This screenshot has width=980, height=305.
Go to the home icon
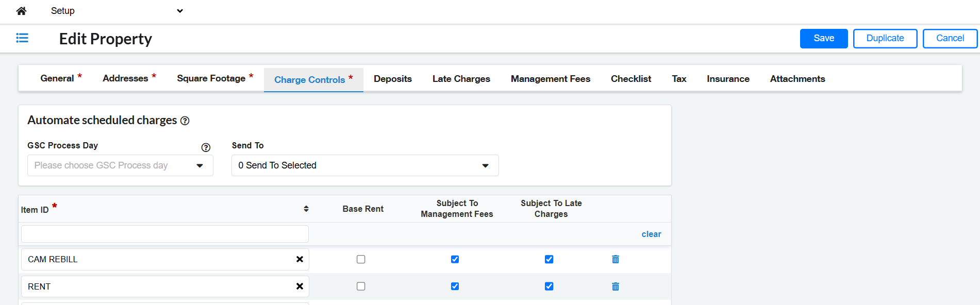[x=21, y=11]
